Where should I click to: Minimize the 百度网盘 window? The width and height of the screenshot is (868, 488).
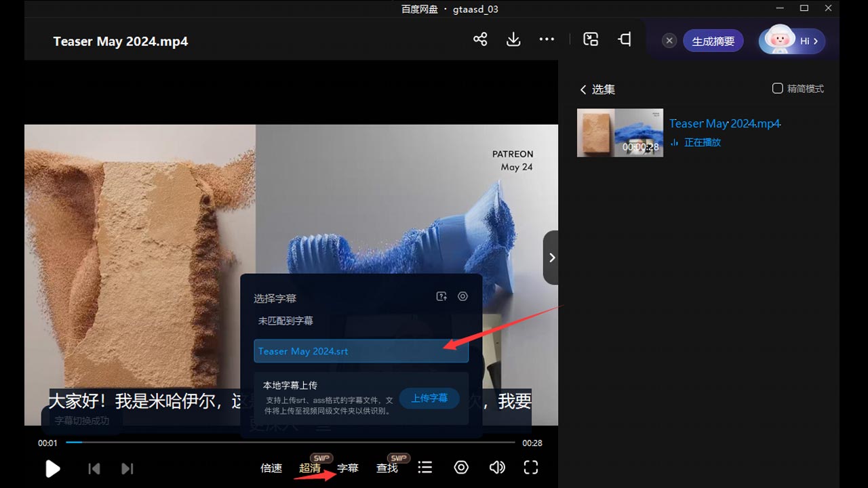click(779, 8)
